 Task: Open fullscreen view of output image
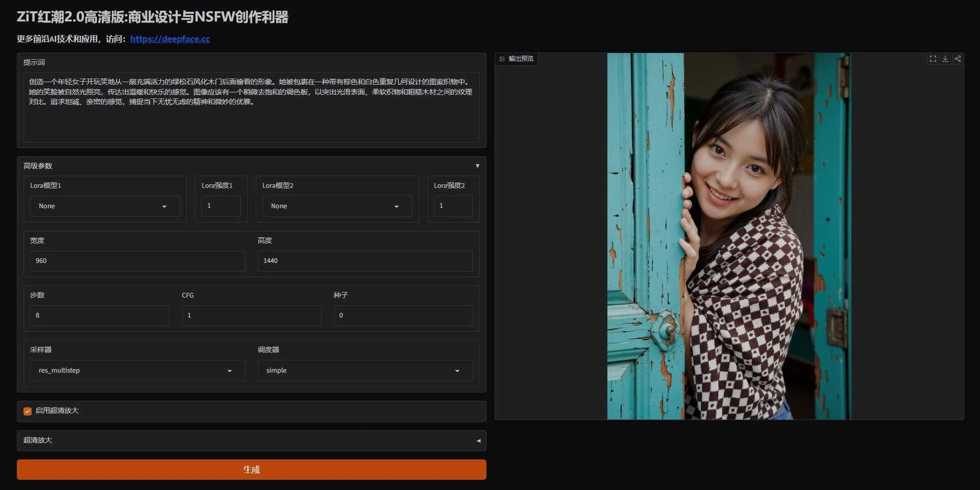pos(933,59)
